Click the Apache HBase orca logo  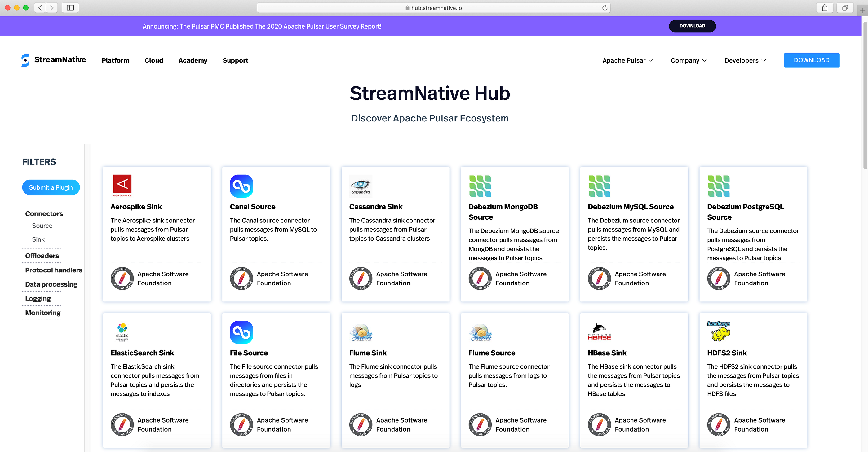(599, 332)
